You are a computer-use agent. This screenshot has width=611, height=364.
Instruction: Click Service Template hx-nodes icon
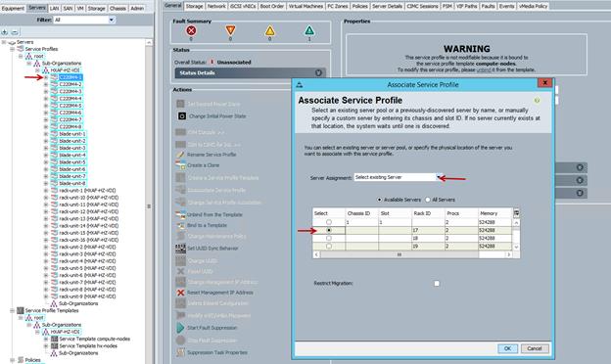point(54,346)
